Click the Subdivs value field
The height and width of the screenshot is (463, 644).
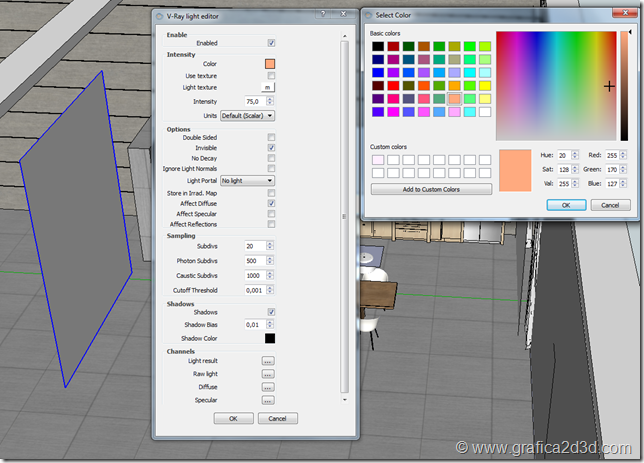pos(255,246)
